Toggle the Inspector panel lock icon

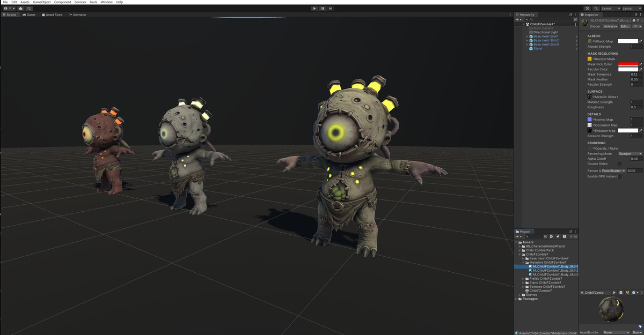point(636,14)
